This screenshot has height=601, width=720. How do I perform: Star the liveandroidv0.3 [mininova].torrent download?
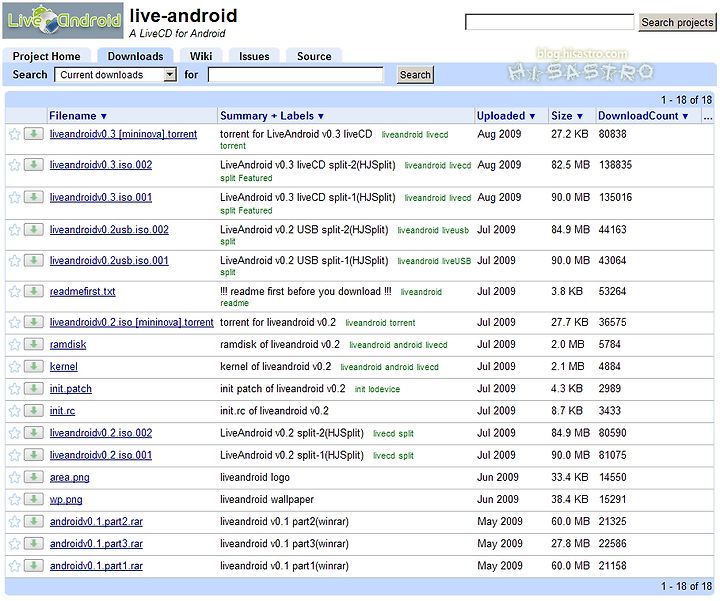[15, 134]
